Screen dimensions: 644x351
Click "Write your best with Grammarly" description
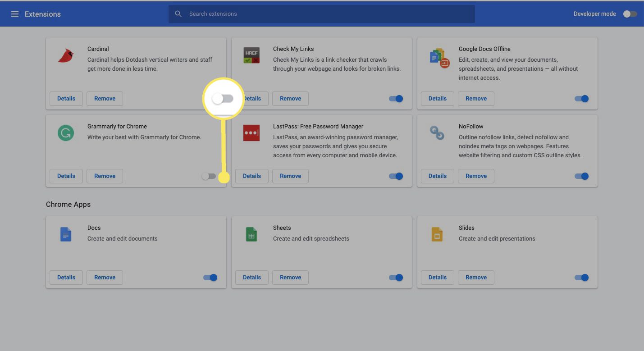[x=144, y=137]
